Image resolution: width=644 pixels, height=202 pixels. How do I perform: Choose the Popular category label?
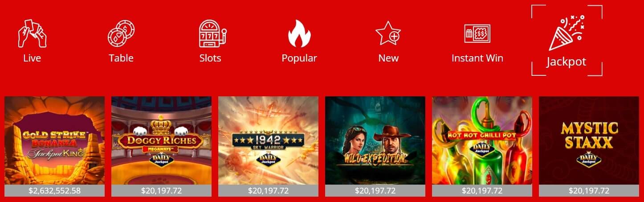(299, 58)
